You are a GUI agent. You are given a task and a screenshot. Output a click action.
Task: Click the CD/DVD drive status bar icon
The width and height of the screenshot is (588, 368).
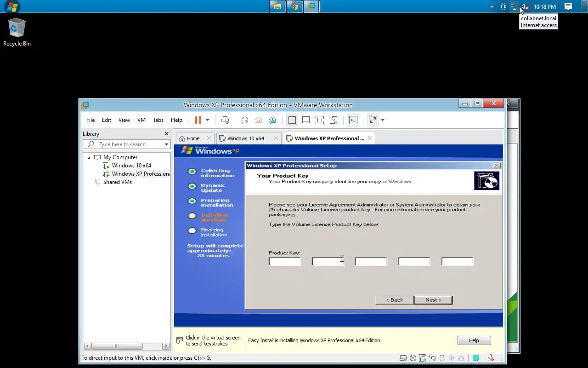click(x=413, y=358)
